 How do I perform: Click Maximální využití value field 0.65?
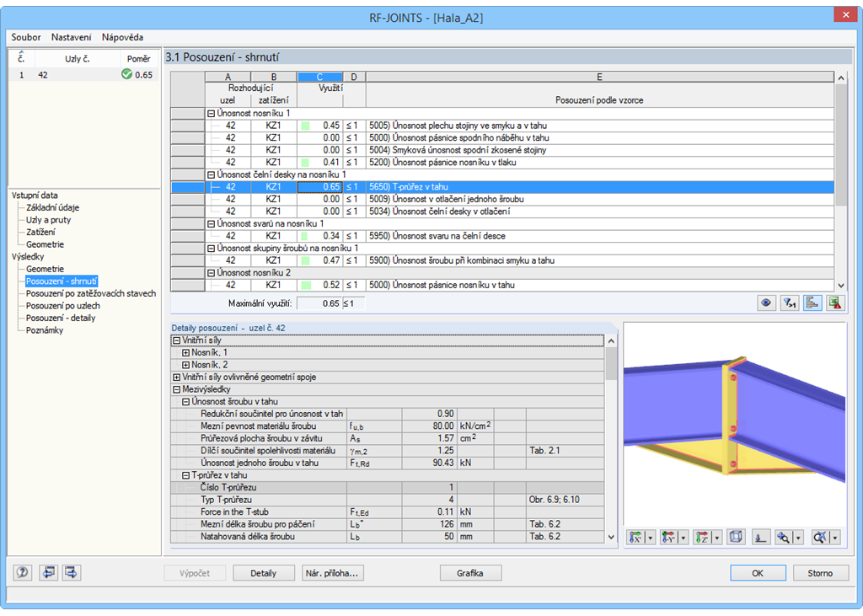319,303
